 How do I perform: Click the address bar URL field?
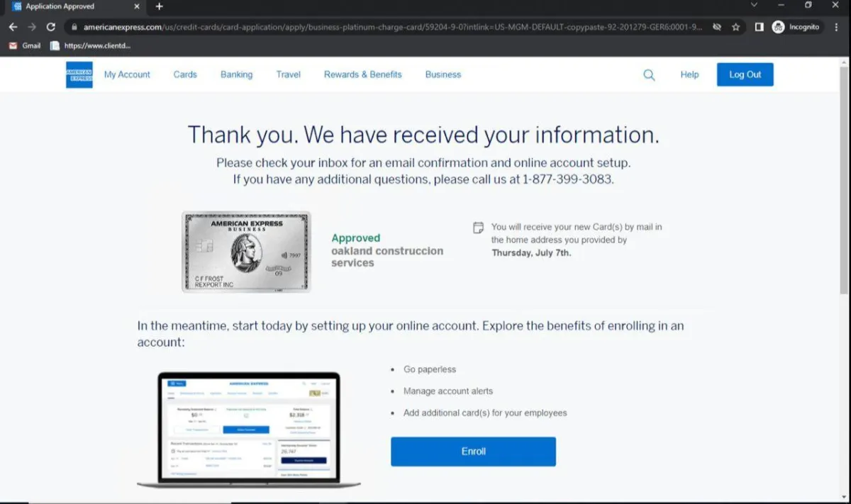tap(392, 27)
